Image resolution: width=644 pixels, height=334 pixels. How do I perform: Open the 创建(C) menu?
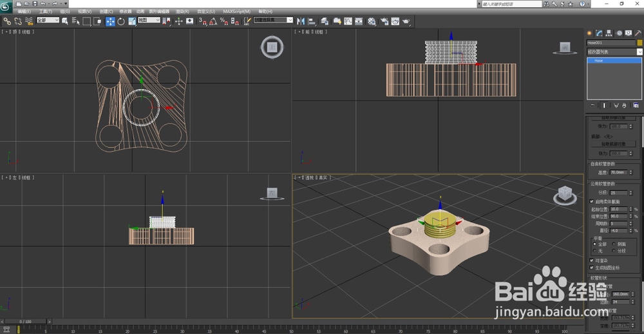[106, 12]
